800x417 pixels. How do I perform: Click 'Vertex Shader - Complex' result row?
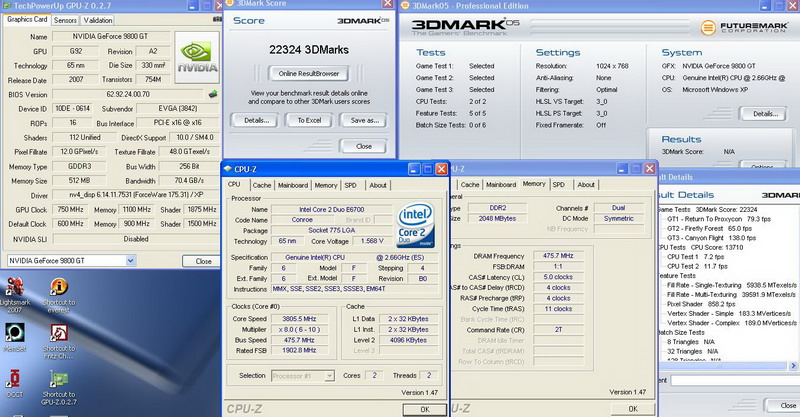(732, 323)
